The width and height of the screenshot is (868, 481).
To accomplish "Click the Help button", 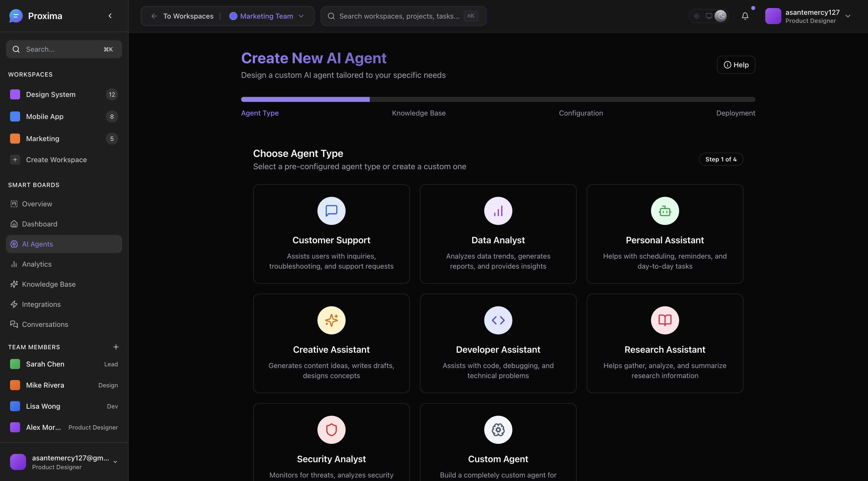I will click(736, 65).
